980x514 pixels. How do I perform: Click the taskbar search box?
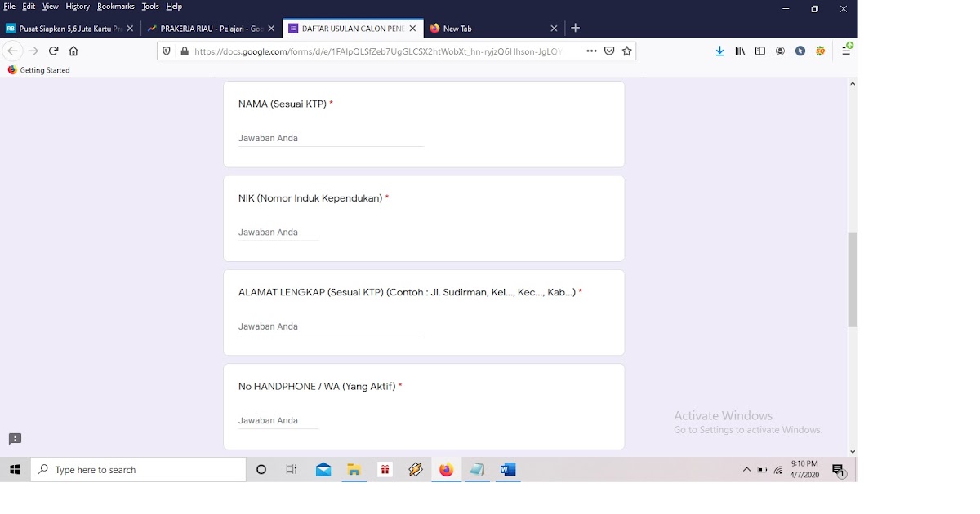(x=138, y=470)
